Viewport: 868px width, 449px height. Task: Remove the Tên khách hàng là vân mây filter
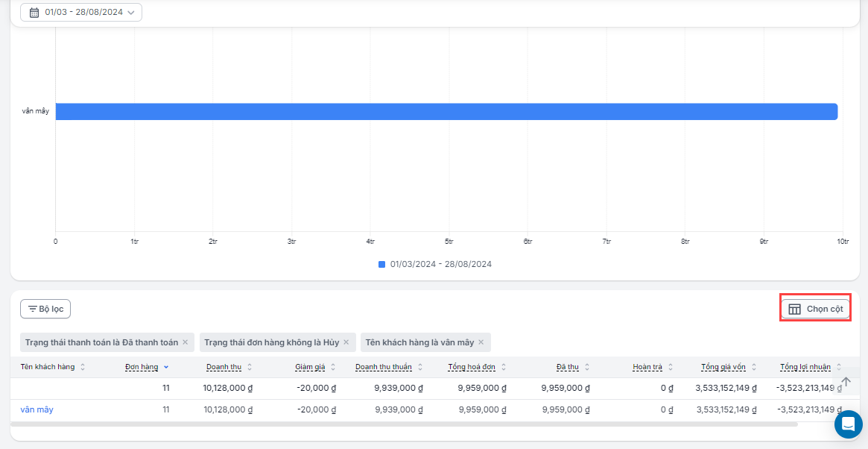pyautogui.click(x=481, y=342)
